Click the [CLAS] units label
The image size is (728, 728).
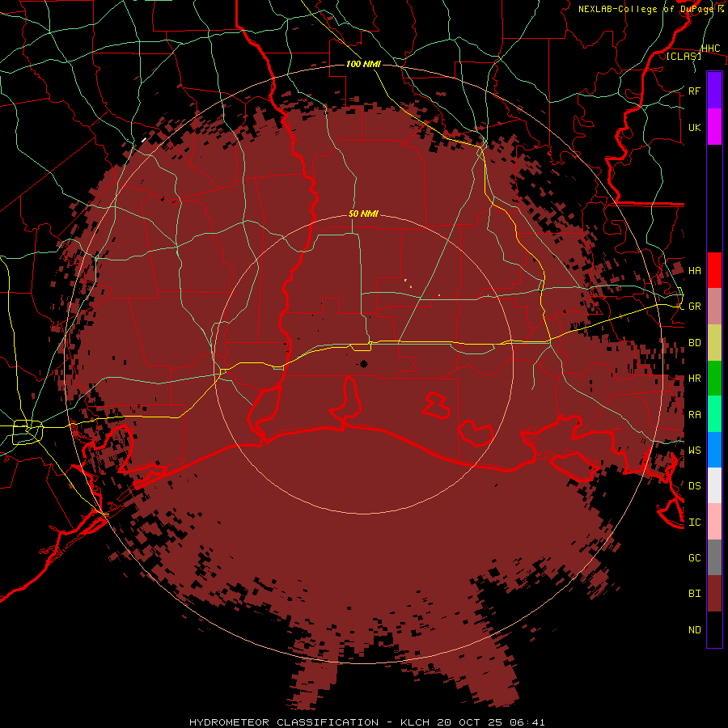(684, 56)
